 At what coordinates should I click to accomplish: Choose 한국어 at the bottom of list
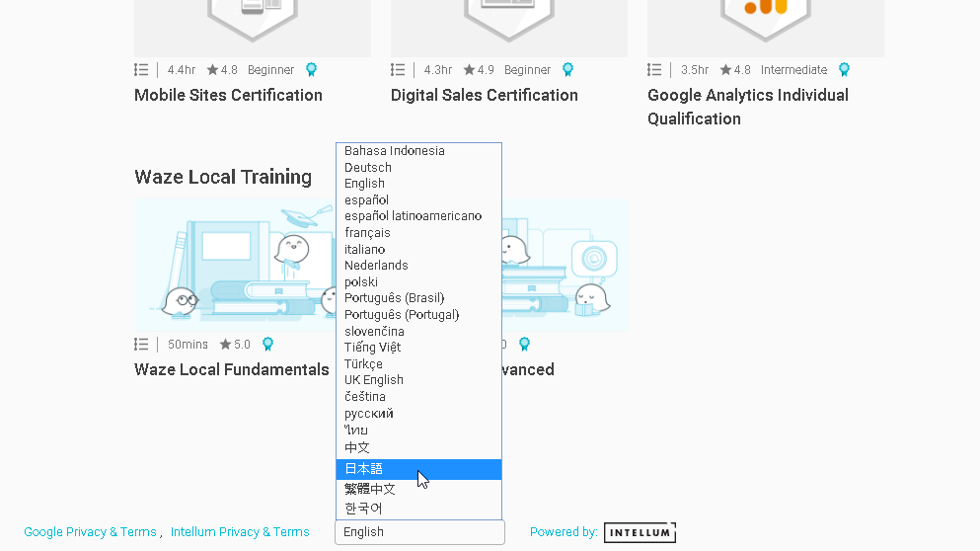click(x=363, y=509)
